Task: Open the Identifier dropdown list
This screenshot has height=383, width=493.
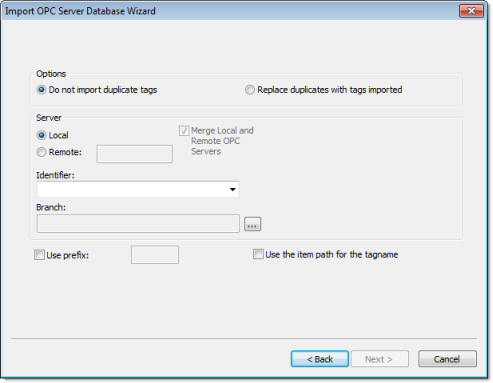Action: 233,189
